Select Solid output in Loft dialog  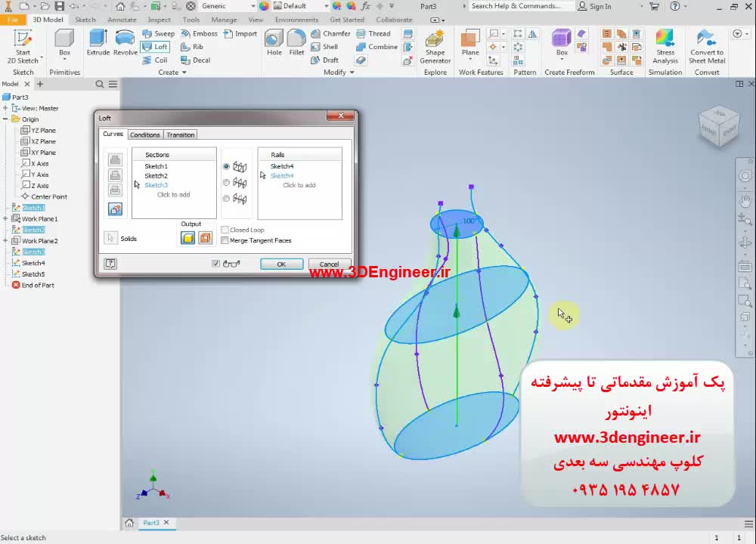point(188,237)
